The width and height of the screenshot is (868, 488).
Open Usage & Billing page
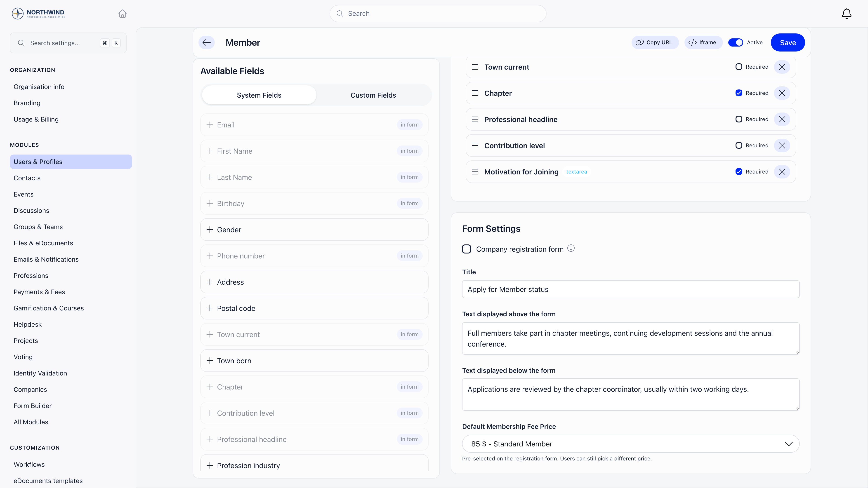coord(36,119)
